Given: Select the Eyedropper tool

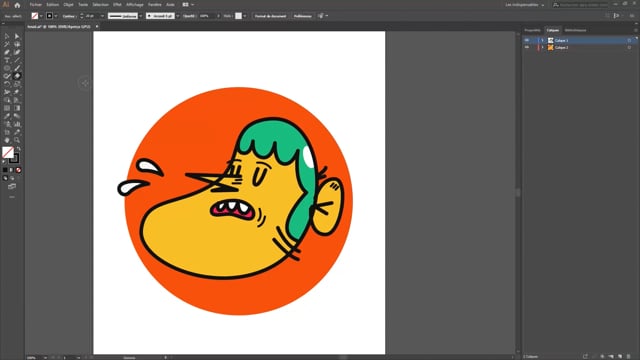Looking at the screenshot, I should click(7, 116).
